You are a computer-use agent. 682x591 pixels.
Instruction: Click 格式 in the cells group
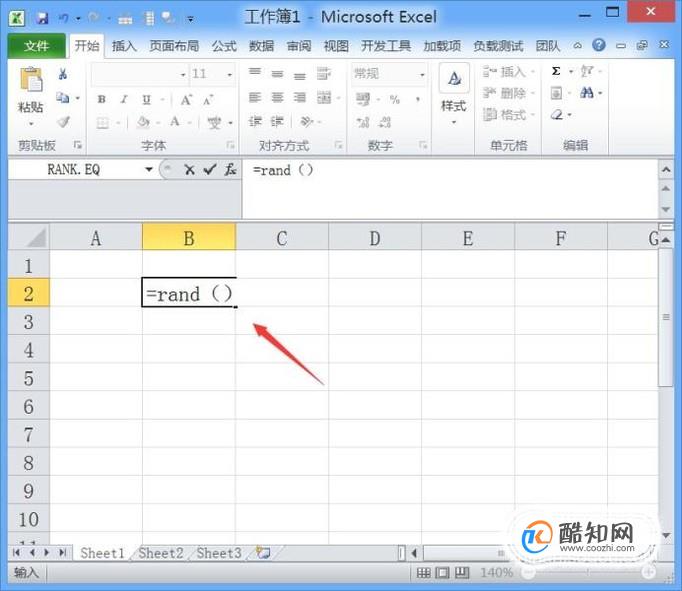(509, 115)
